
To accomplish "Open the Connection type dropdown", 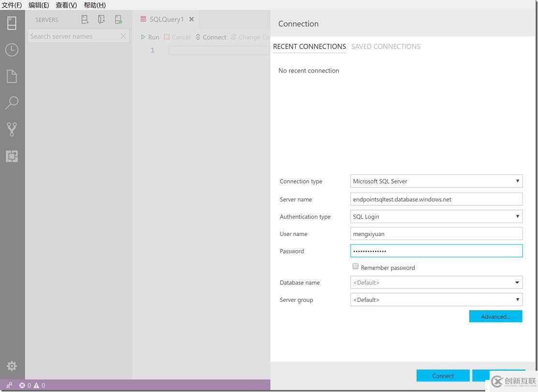I will coord(517,181).
